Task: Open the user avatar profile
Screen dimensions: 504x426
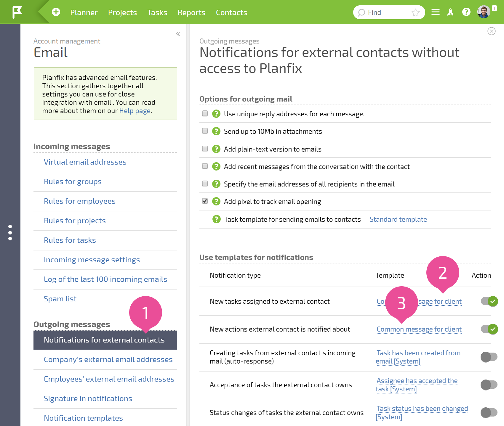Action: click(484, 12)
